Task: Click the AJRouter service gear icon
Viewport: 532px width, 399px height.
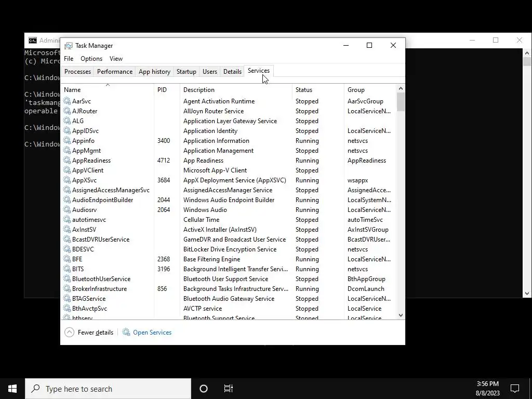Action: pyautogui.click(x=67, y=111)
